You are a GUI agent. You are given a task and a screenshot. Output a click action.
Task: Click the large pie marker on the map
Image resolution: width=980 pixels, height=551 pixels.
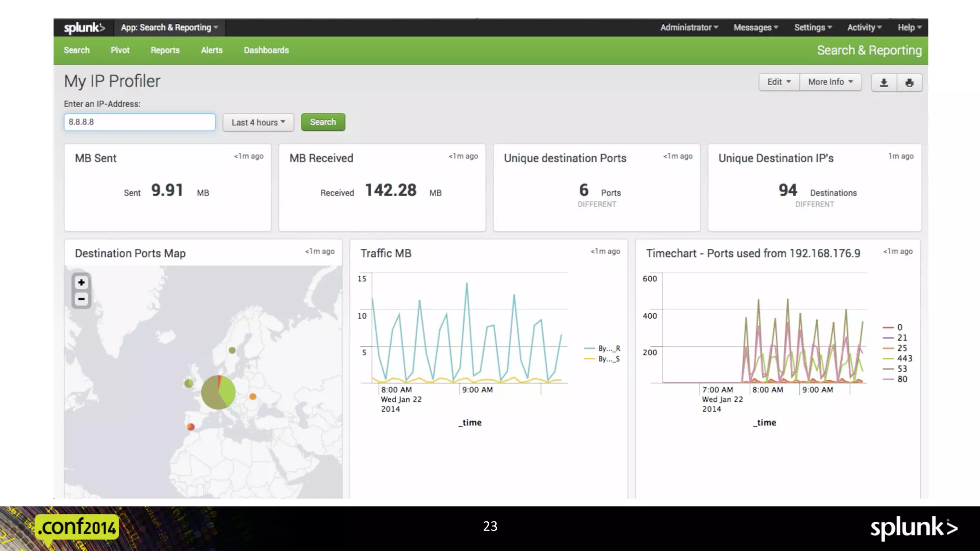[x=218, y=392]
